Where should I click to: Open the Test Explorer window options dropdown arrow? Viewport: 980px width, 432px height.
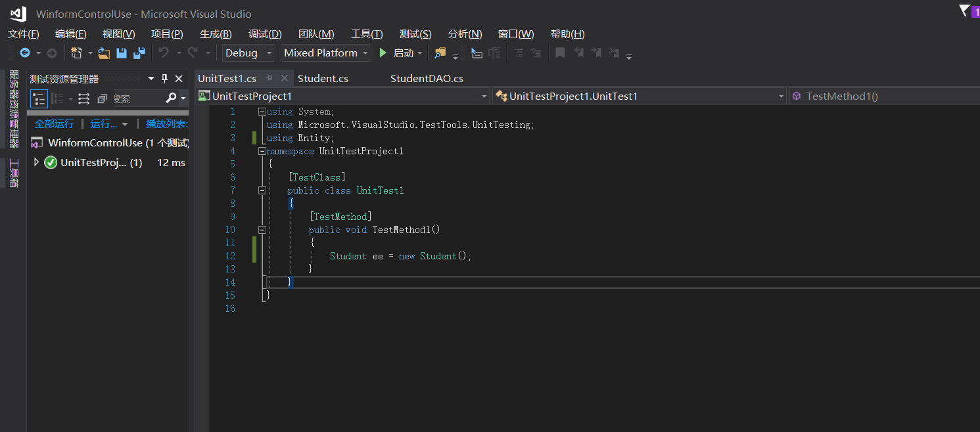tap(151, 79)
